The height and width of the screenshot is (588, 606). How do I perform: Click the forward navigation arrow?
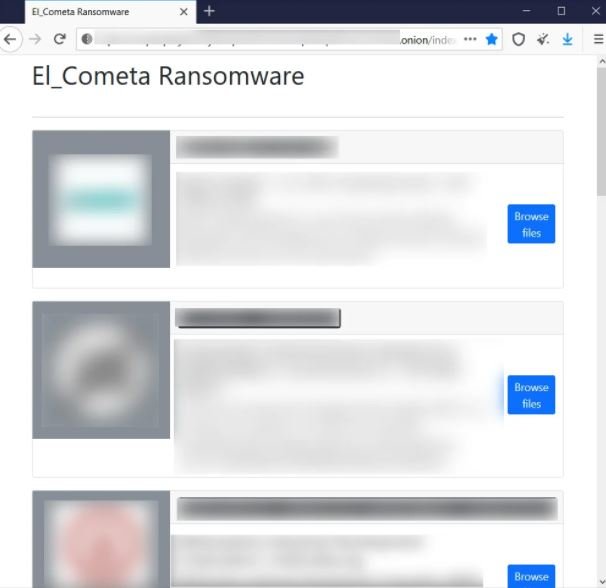35,39
